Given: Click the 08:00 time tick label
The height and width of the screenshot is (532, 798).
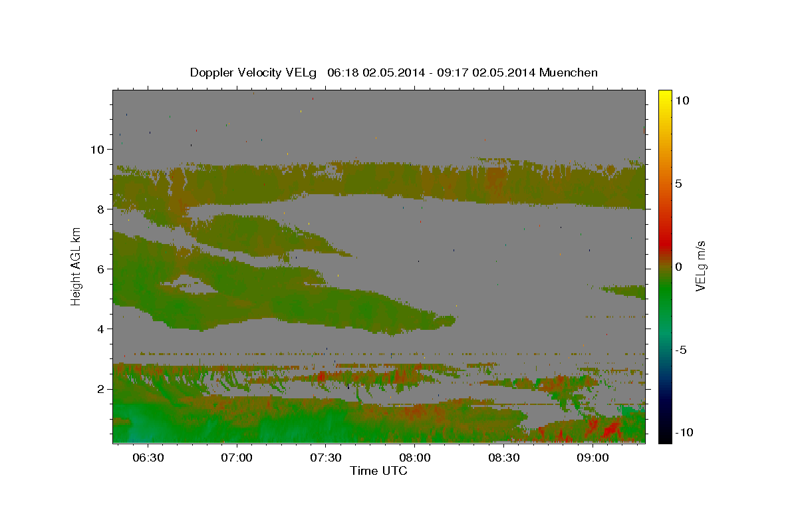Looking at the screenshot, I should point(415,458).
